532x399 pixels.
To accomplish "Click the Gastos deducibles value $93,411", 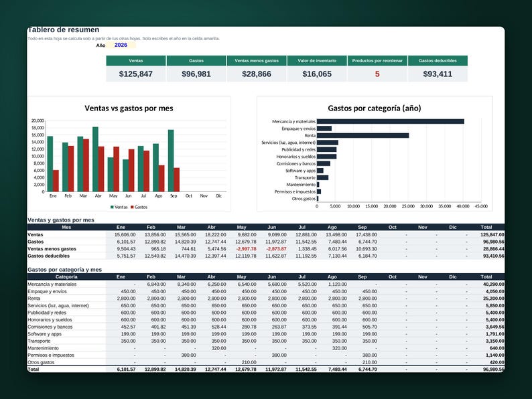I will point(438,74).
